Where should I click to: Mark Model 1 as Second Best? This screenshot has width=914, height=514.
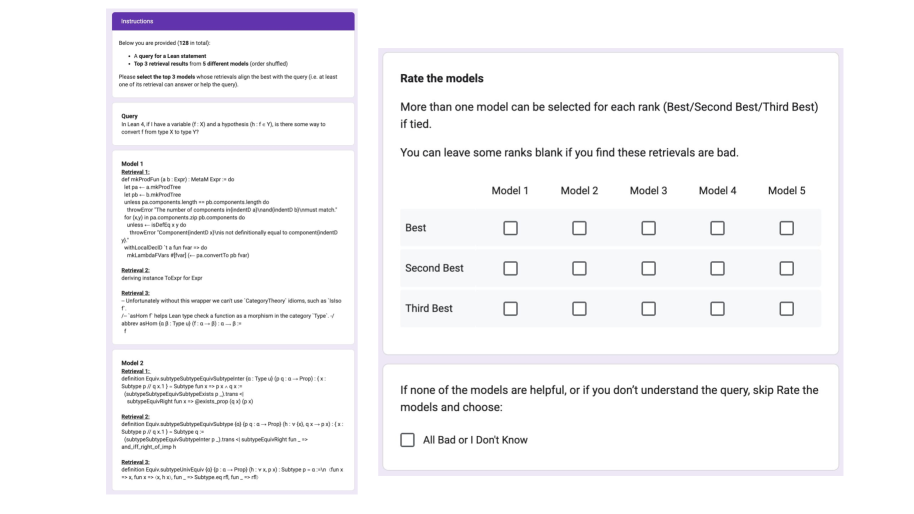510,268
